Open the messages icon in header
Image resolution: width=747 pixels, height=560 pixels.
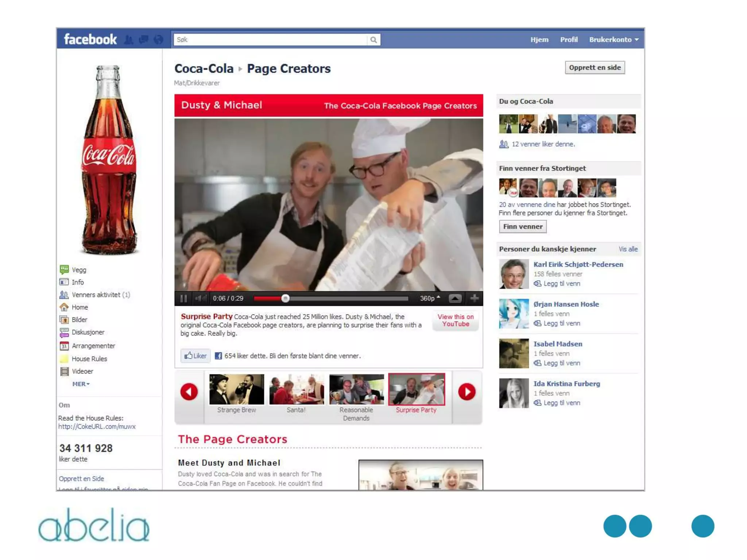(144, 40)
